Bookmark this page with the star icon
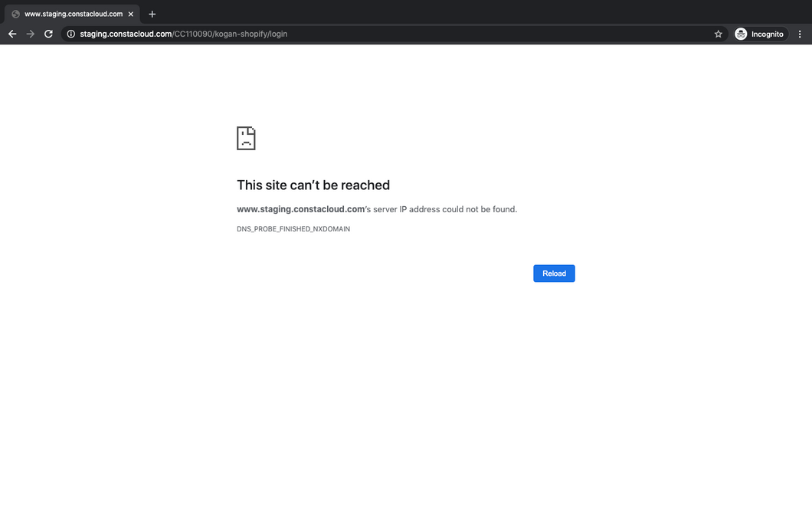The image size is (812, 508). (718, 34)
